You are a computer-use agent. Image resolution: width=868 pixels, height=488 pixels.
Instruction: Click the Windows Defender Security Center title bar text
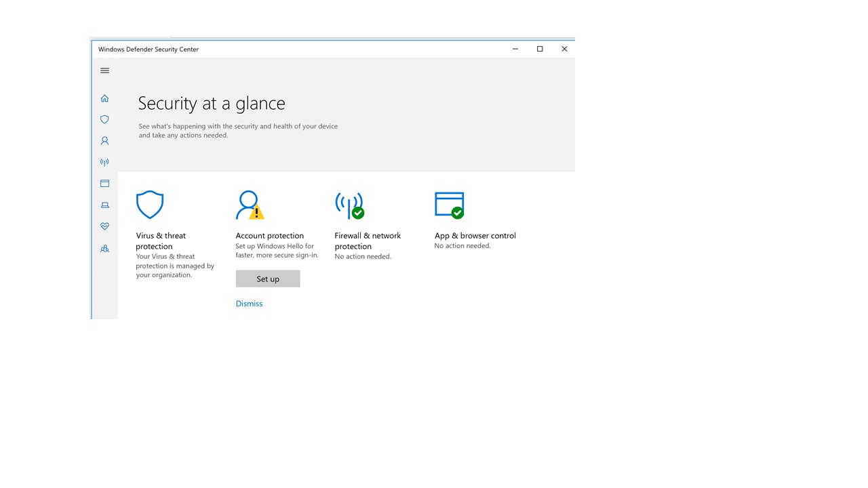(x=149, y=49)
